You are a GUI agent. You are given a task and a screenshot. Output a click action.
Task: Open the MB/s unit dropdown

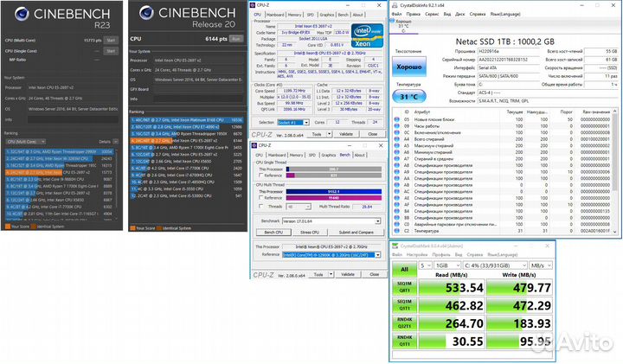[x=541, y=265]
